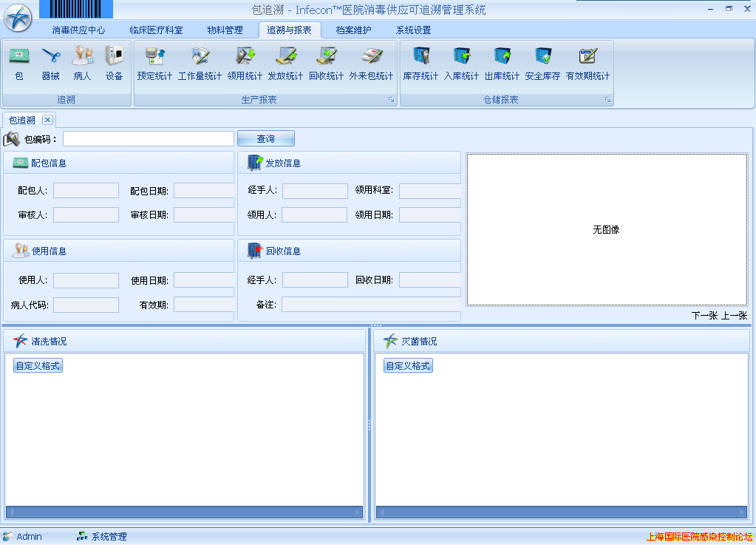
Task: Launch 设备 equipment tracing
Action: point(113,61)
